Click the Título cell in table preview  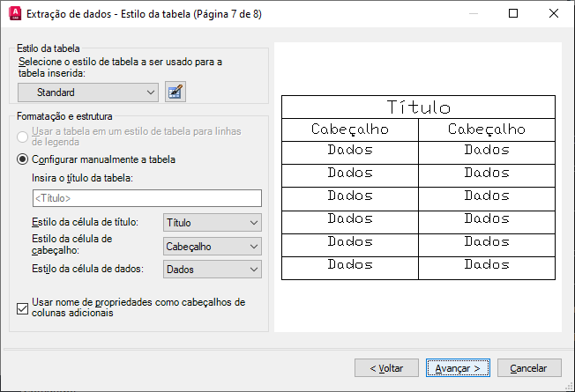click(x=418, y=107)
